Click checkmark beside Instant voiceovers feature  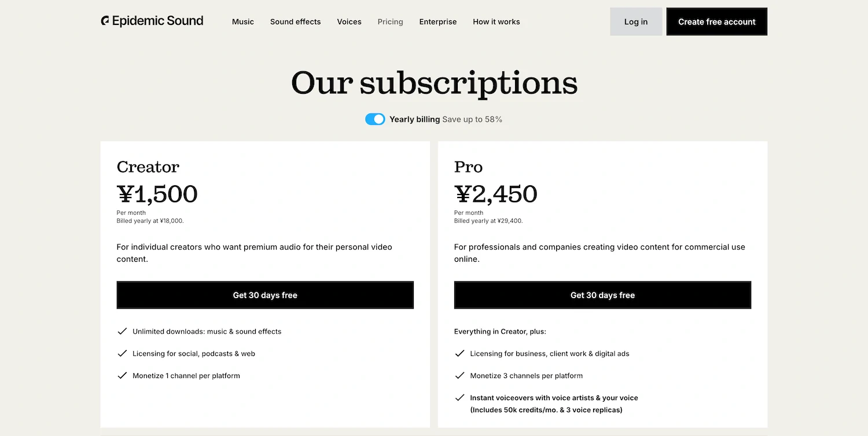coord(459,398)
